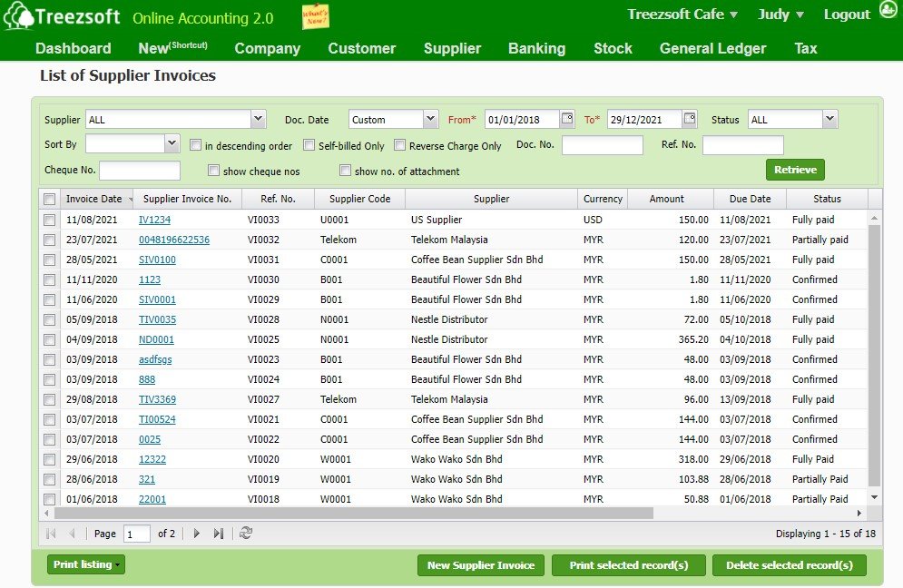Viewport: 903px width, 588px height.
Task: Open the Supplier filter dropdown
Action: tap(258, 119)
